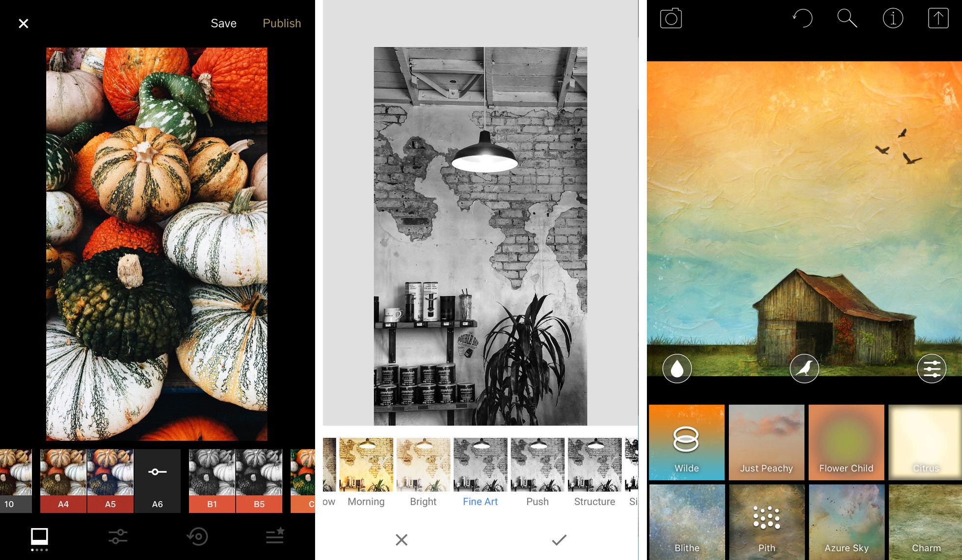Confirm Fine Art filter with checkmark
The image size is (962, 560).
560,539
